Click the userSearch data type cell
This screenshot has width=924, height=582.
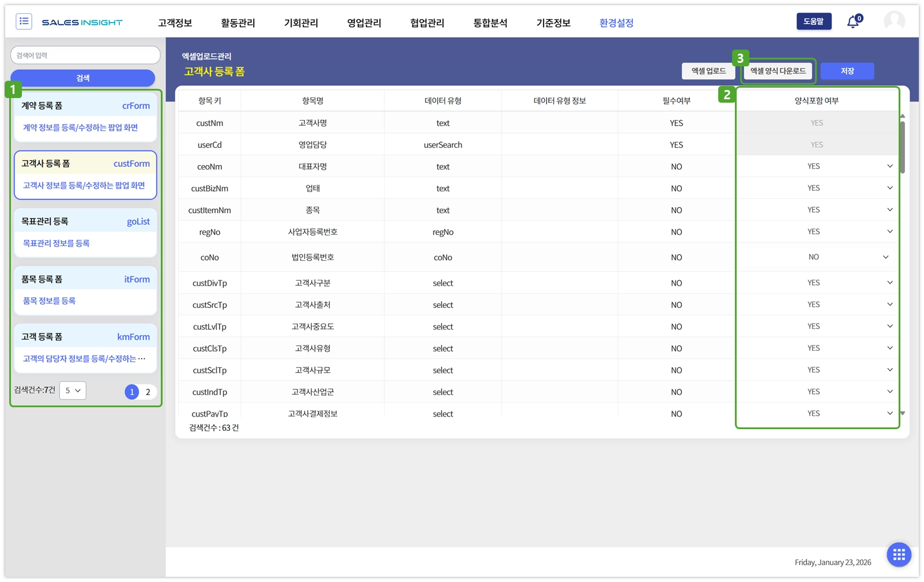click(443, 145)
